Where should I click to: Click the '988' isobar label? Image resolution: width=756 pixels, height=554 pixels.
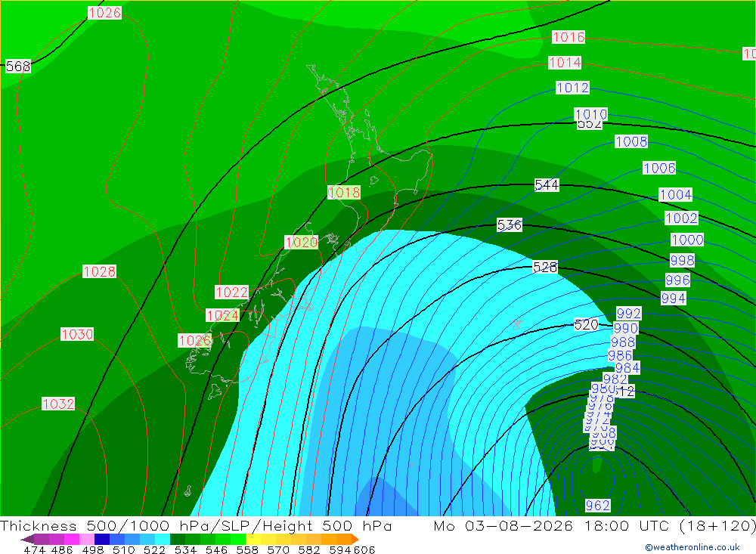pyautogui.click(x=622, y=342)
